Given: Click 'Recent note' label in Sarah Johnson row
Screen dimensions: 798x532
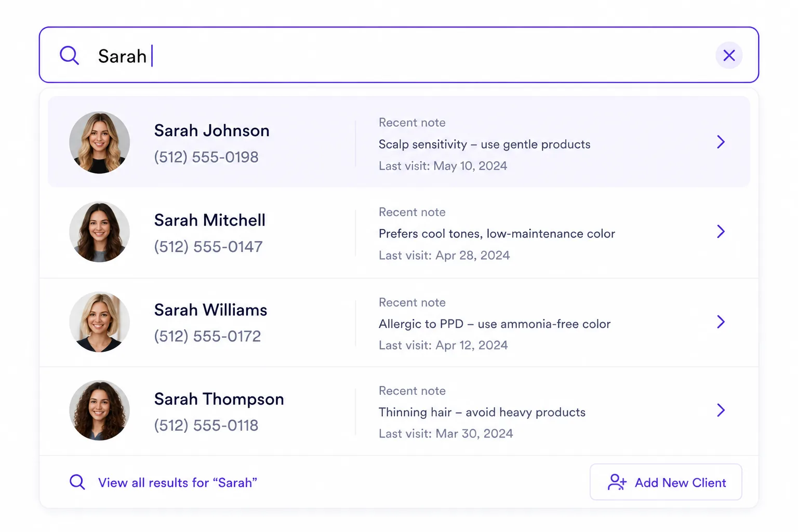Looking at the screenshot, I should pos(412,123).
